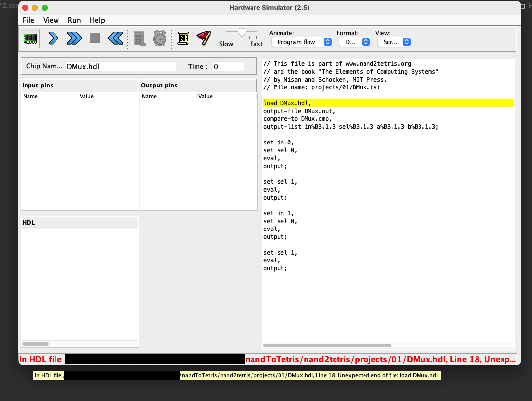The width and height of the screenshot is (532, 401).
Task: Open the Help menu
Action: pyautogui.click(x=97, y=20)
